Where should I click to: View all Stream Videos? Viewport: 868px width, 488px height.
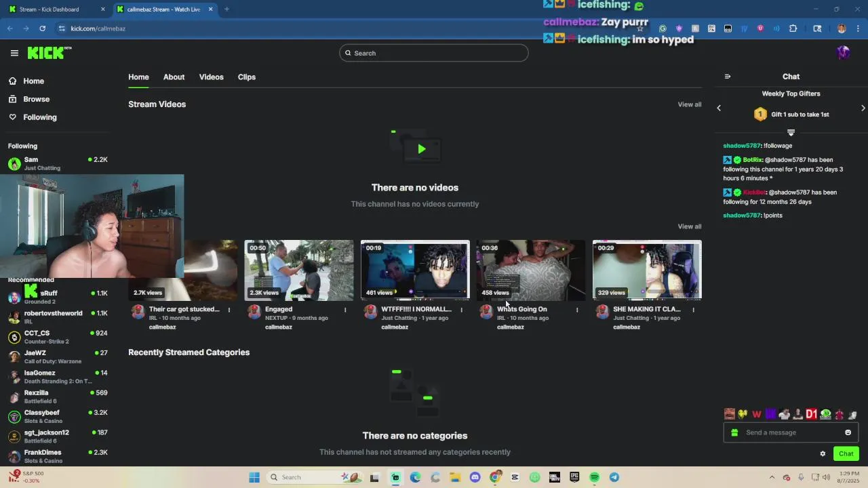pos(690,104)
